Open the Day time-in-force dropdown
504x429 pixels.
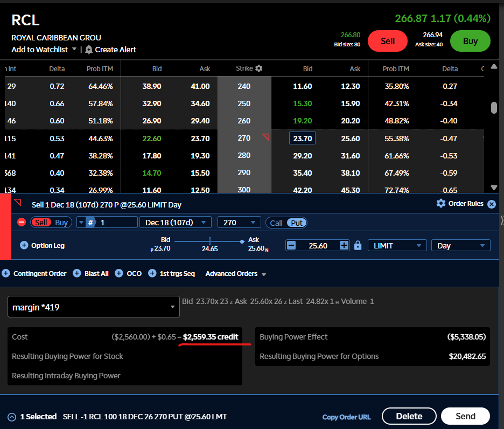[460, 246]
